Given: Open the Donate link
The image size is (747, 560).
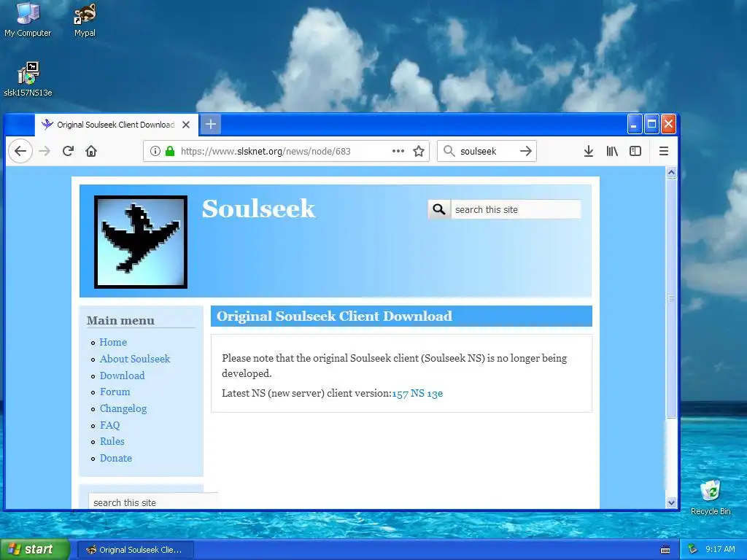Looking at the screenshot, I should coord(116,458).
